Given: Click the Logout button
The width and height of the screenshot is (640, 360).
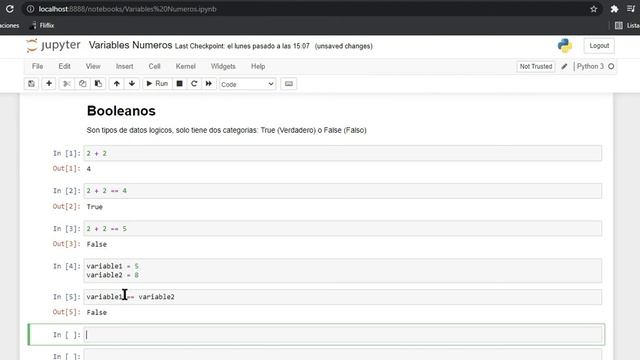Looking at the screenshot, I should (599, 46).
